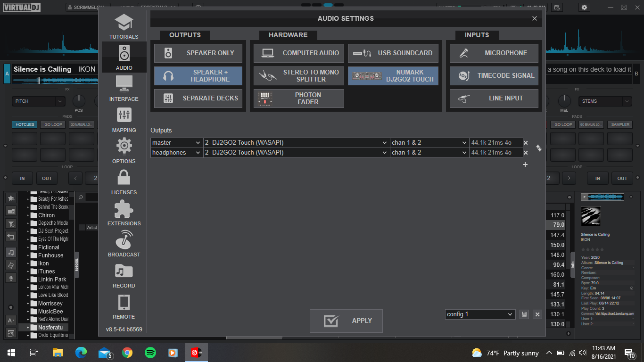Open the Licenses tab

(x=124, y=182)
